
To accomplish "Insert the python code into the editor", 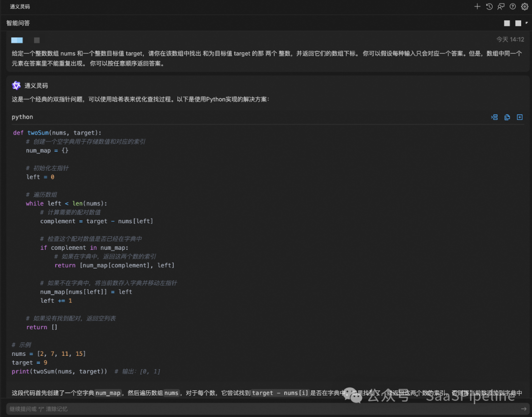I will click(495, 117).
